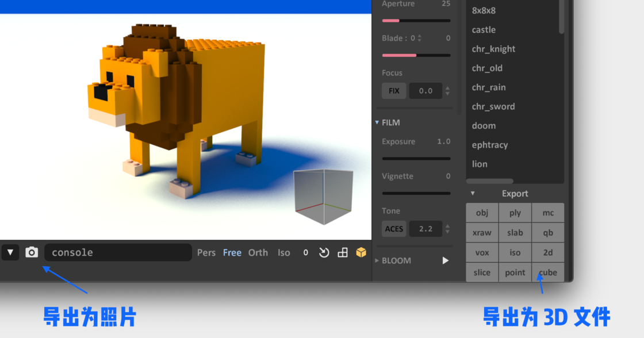Switch camera to Orth mode
Image resolution: width=644 pixels, height=338 pixels.
258,252
